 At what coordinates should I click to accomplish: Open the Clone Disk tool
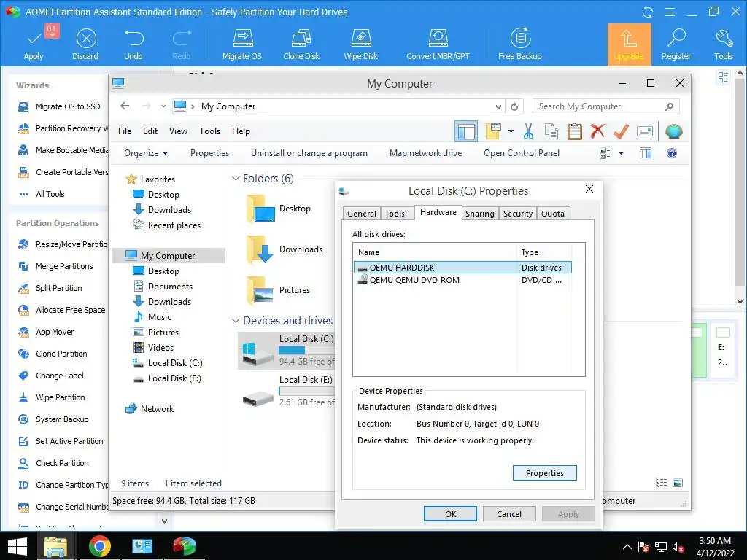click(x=301, y=44)
